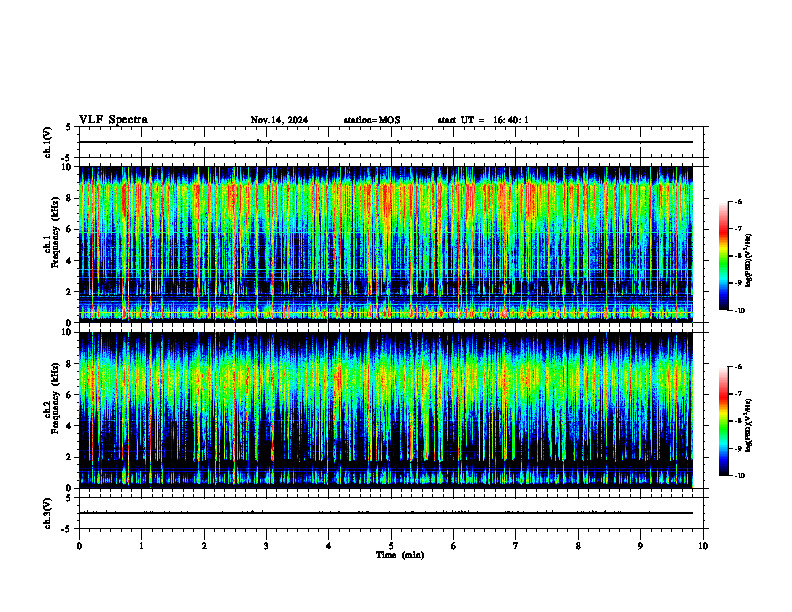The image size is (792, 612).
Task: Click the ch.2 spectrogram panel
Action: (385, 410)
